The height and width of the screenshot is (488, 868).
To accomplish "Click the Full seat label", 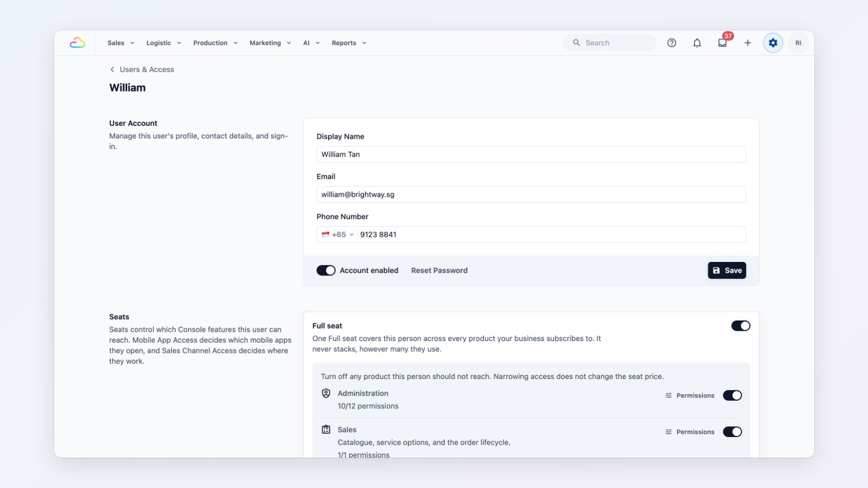I will tap(327, 326).
